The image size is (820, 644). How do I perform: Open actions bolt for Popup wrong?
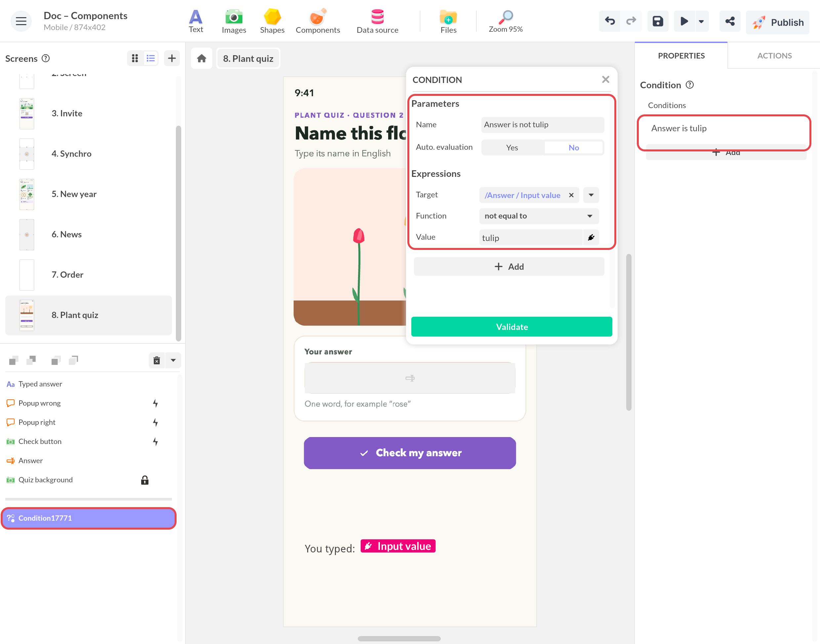tap(155, 403)
